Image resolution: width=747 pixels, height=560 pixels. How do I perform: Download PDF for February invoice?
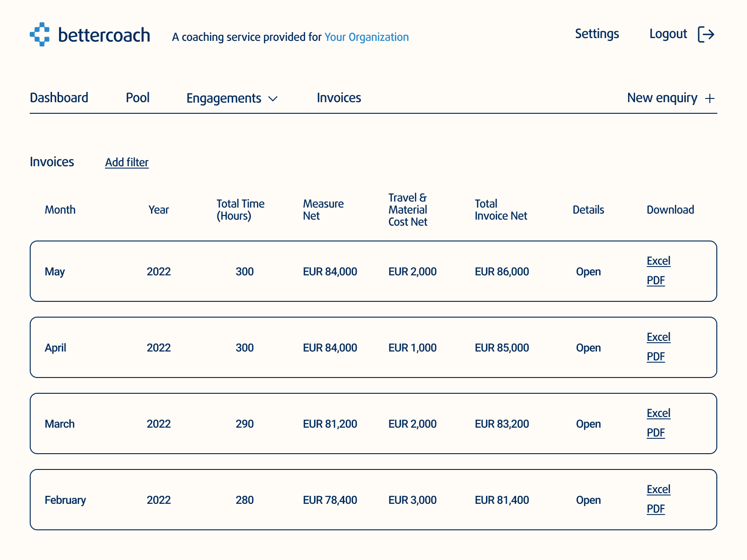[x=655, y=509]
